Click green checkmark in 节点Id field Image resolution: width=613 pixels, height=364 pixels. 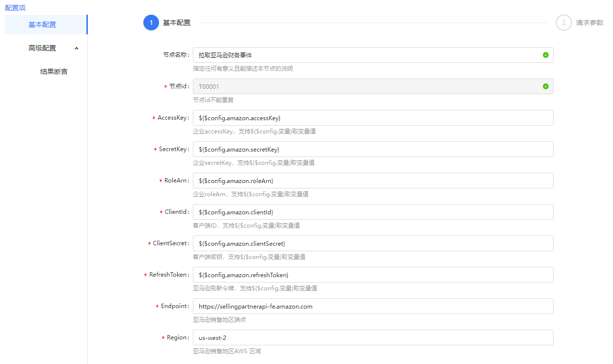pos(546,86)
